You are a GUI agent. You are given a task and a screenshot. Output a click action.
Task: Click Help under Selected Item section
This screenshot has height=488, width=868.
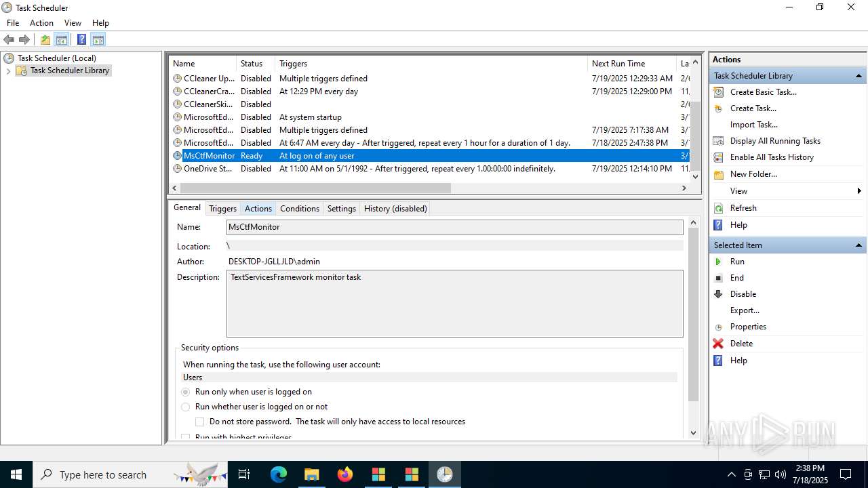point(738,361)
